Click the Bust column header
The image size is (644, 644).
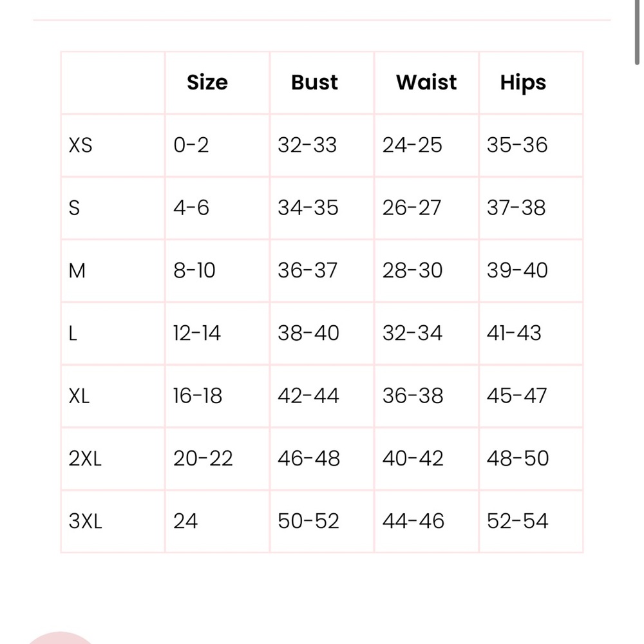315,82
